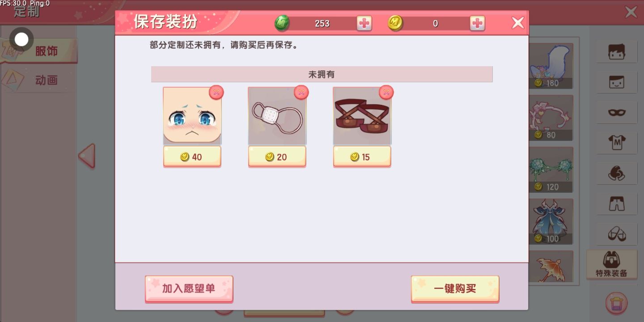
Task: Click the trash bin icon
Action: pyautogui.click(x=617, y=303)
